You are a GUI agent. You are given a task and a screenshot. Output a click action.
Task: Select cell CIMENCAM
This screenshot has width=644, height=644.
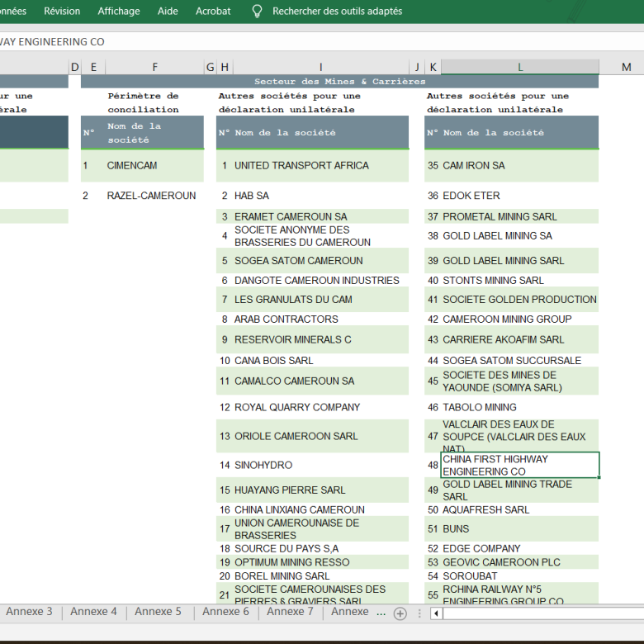coord(155,165)
